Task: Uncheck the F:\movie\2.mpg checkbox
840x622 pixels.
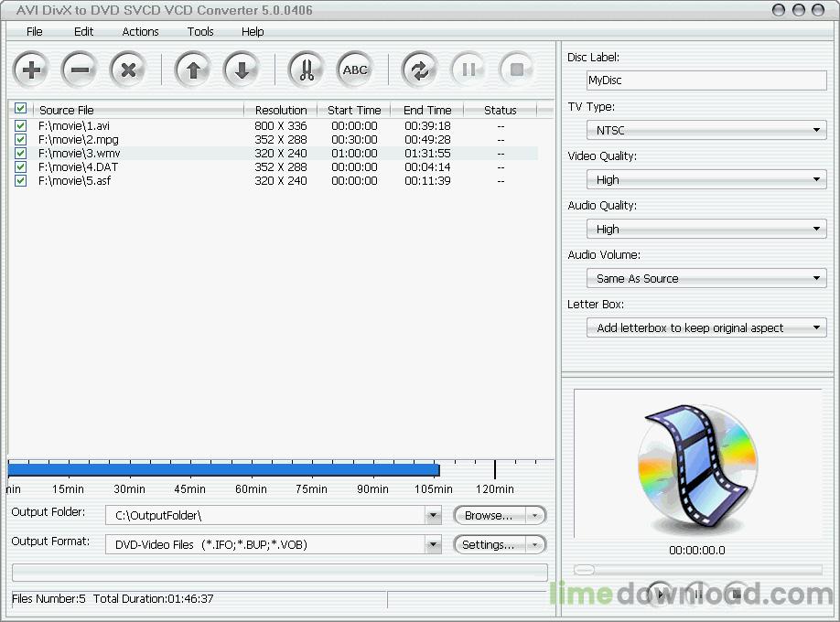Action: pyautogui.click(x=20, y=139)
